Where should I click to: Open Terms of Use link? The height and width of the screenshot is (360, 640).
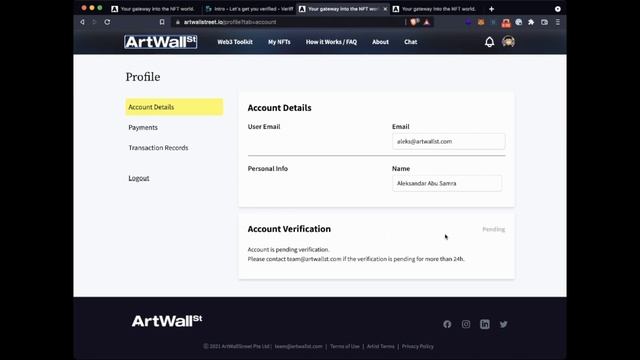point(344,346)
